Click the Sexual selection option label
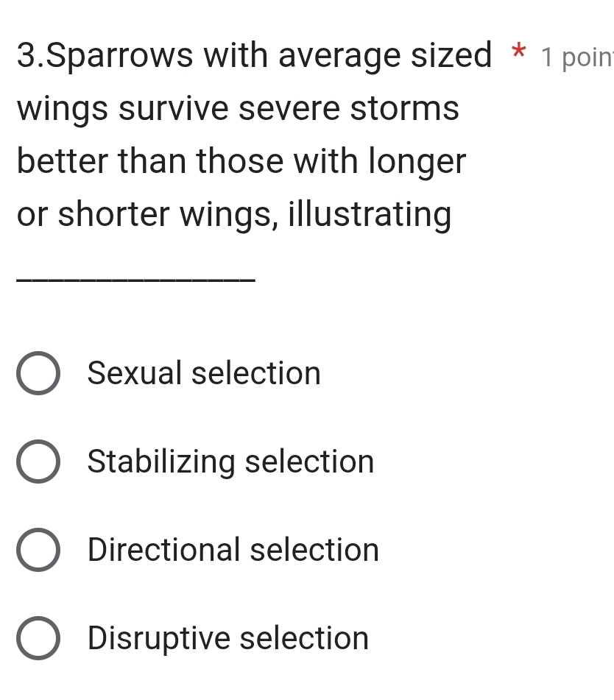Screen dimensions: 614x700 click(203, 373)
